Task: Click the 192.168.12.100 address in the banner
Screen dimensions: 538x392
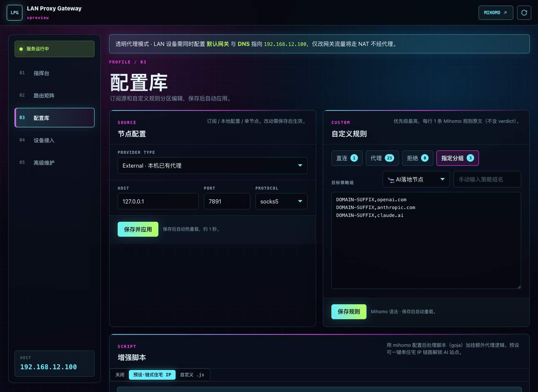Action: [285, 44]
